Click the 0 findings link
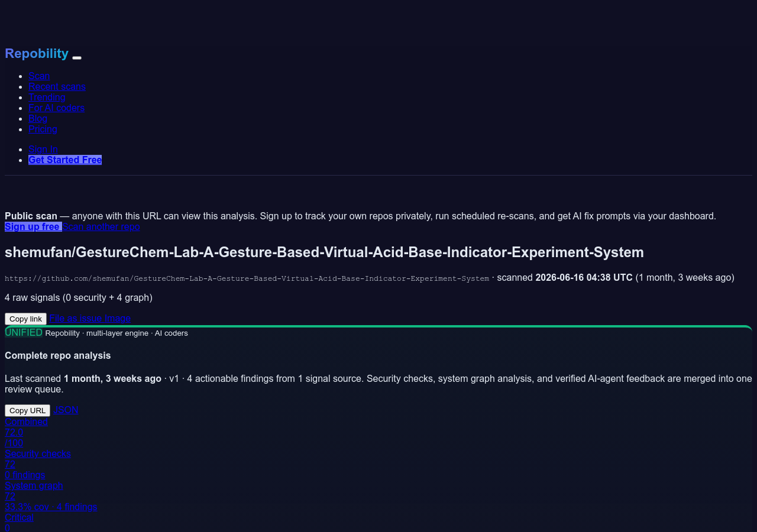757x532 pixels. click(25, 475)
